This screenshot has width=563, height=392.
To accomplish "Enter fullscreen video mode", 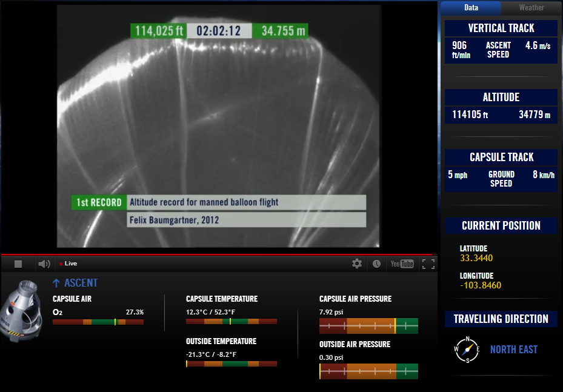I will (x=428, y=264).
